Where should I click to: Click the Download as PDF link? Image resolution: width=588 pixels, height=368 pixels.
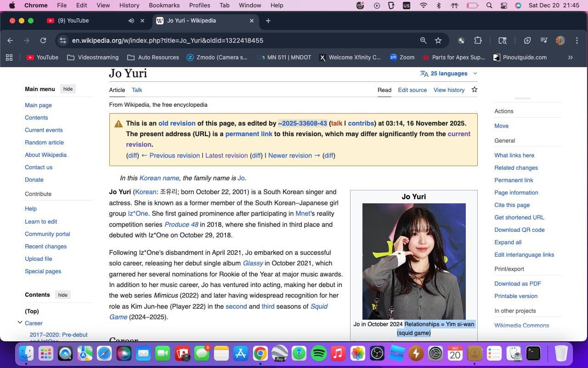tap(517, 284)
